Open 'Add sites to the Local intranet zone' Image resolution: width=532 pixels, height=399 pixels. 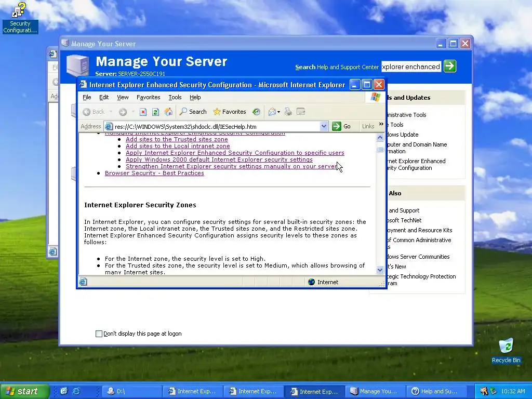(178, 146)
